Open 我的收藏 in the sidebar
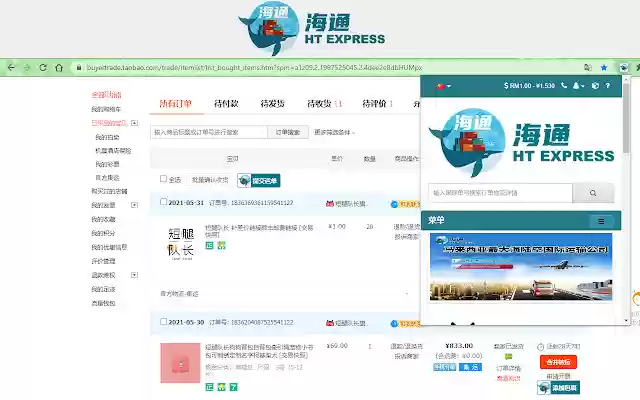640x400 pixels. point(103,219)
